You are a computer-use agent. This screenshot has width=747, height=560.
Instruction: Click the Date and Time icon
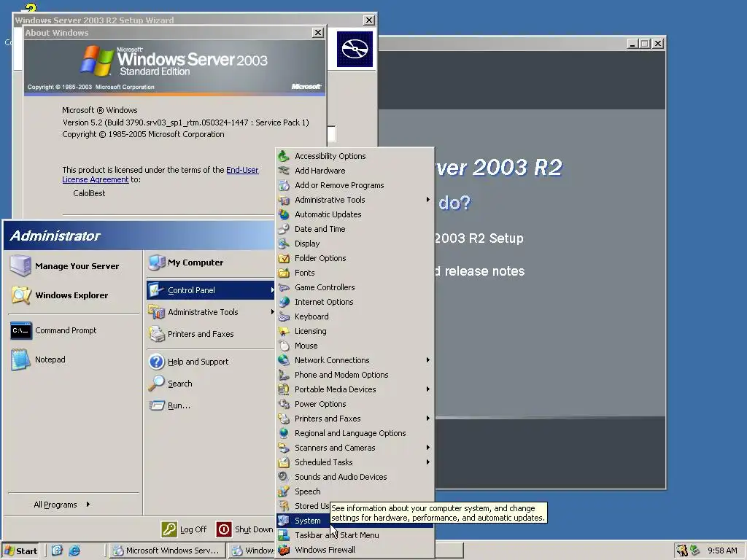click(x=284, y=229)
